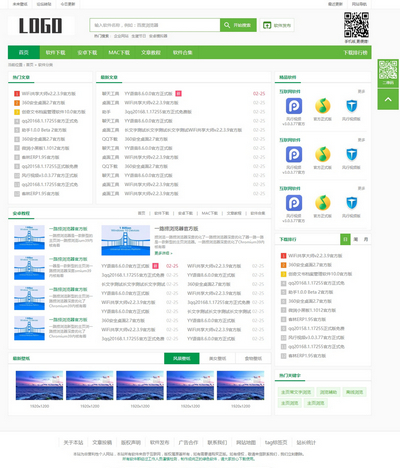Open the 软件发布 upload button beside search
Screen dimensions: 400x468
click(277, 25)
